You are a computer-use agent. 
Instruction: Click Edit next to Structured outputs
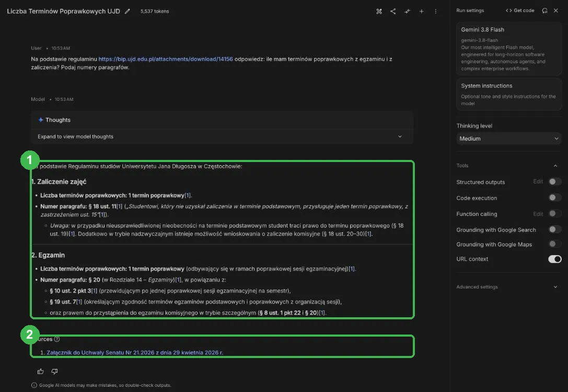[538, 181]
